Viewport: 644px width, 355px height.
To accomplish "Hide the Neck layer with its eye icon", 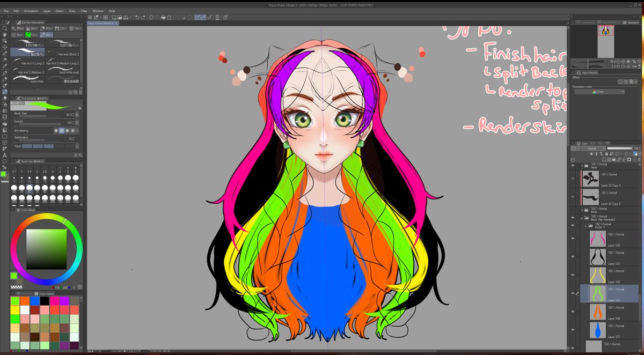I will tap(573, 165).
